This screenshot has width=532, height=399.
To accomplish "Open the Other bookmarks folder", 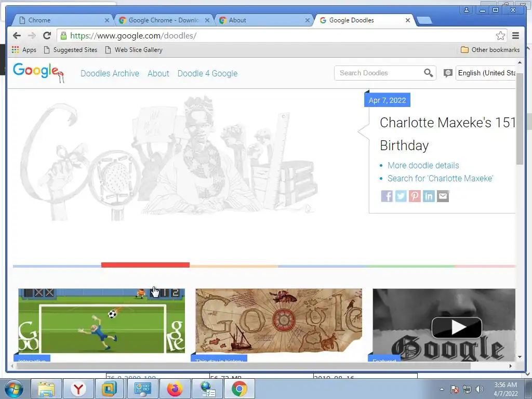I will tap(490, 50).
